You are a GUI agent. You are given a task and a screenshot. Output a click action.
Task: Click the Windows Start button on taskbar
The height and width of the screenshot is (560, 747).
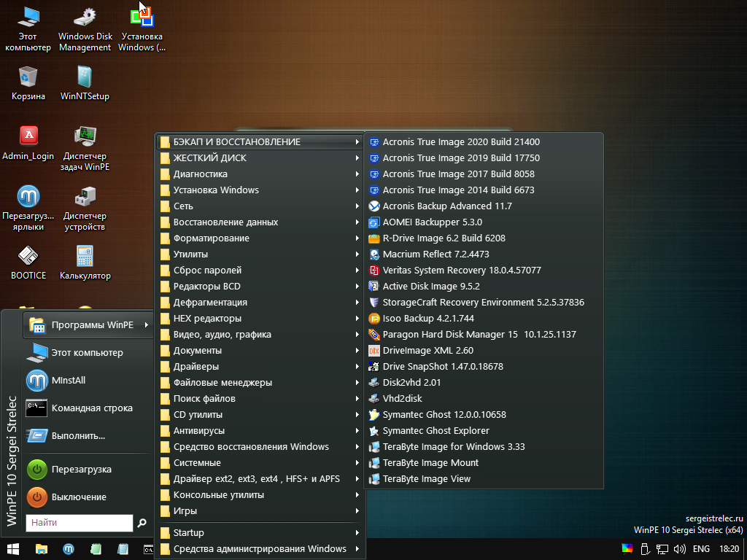[13, 549]
